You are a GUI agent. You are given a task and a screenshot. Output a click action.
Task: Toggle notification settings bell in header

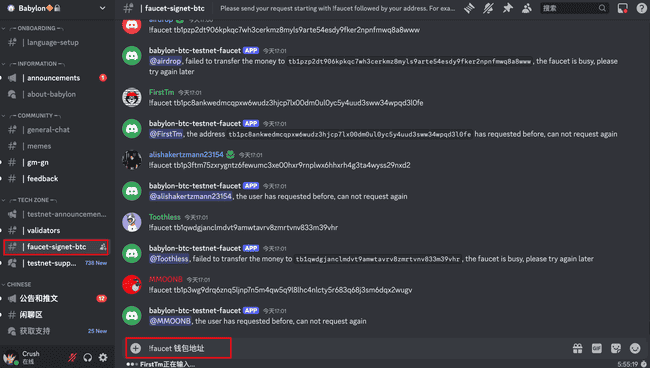point(488,8)
